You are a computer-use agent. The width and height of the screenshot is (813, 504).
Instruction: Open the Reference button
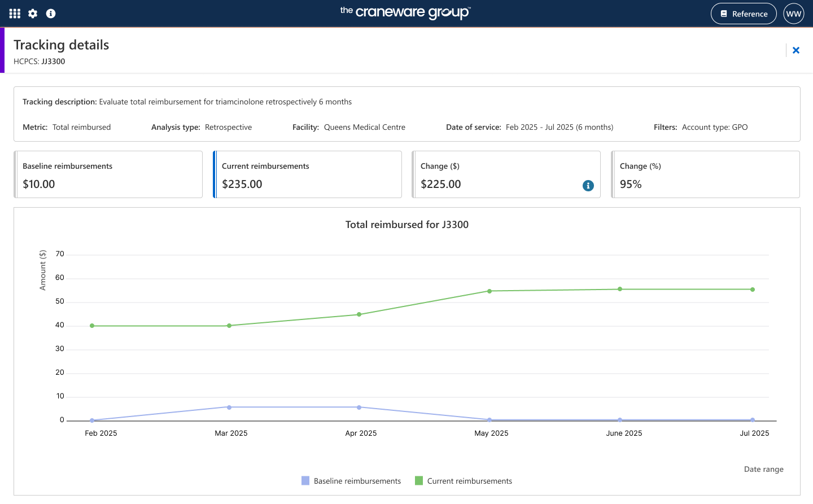[x=744, y=14]
